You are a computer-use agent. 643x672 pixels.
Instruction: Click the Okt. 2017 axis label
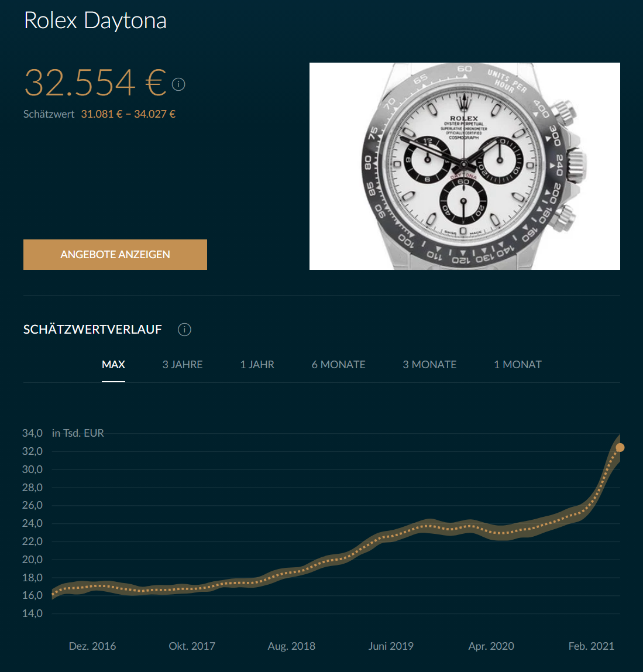point(192,646)
